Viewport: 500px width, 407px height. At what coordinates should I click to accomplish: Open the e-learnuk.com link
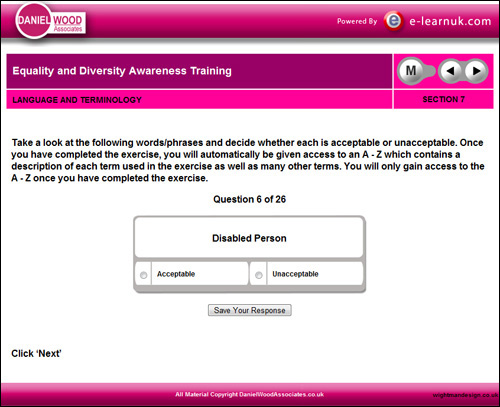coord(450,21)
